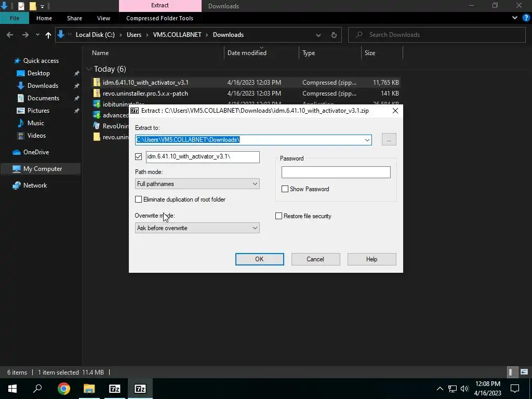The width and height of the screenshot is (532, 399).
Task: Open the volume speaker tray icon
Action: 464,389
